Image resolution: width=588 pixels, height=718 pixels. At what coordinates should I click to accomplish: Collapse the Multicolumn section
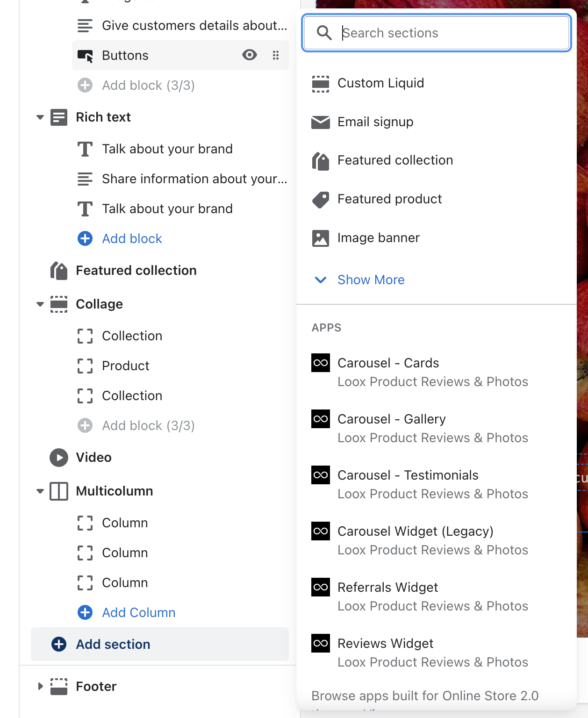pos(40,491)
